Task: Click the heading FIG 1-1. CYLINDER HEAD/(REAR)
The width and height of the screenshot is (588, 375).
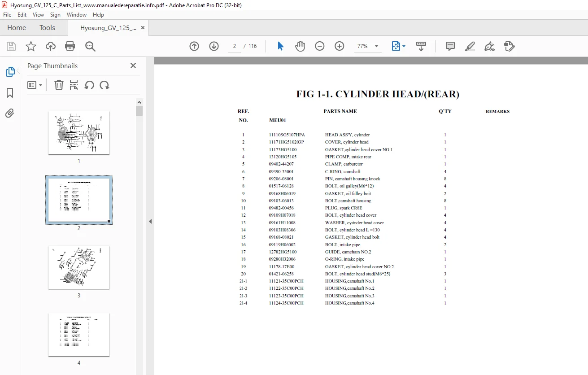Action: pyautogui.click(x=378, y=94)
